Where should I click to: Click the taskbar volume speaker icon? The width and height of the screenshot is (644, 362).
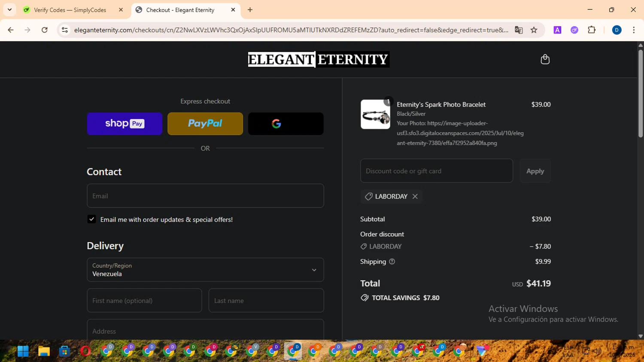pyautogui.click(x=597, y=351)
